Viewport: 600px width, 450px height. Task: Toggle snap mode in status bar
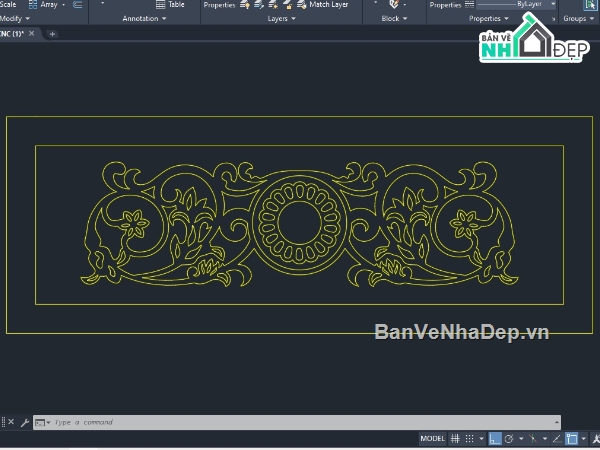471,439
